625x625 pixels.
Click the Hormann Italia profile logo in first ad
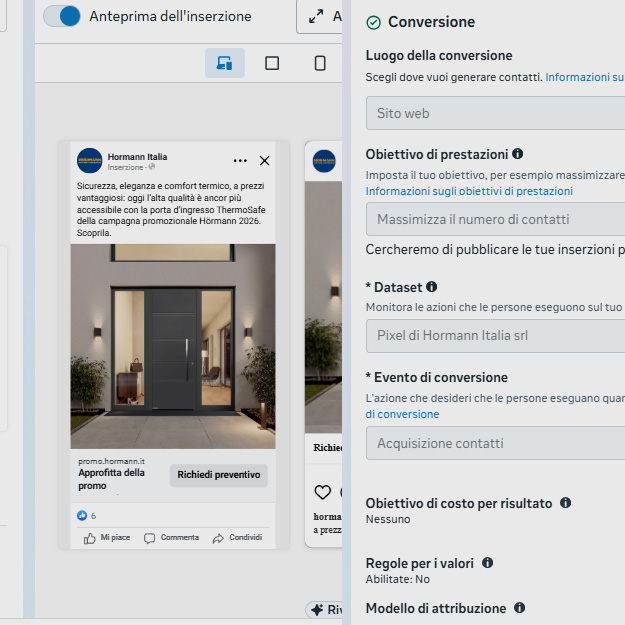90,161
